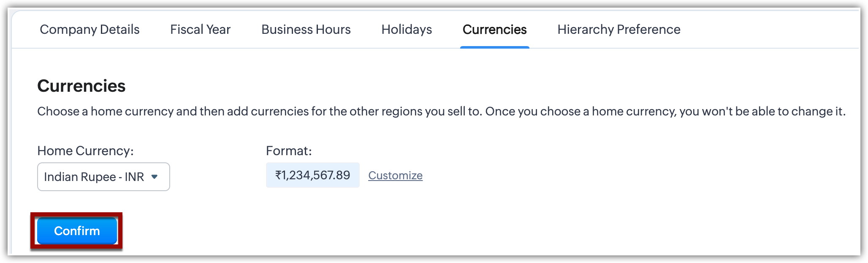
Task: Click the Customize format link
Action: [395, 175]
